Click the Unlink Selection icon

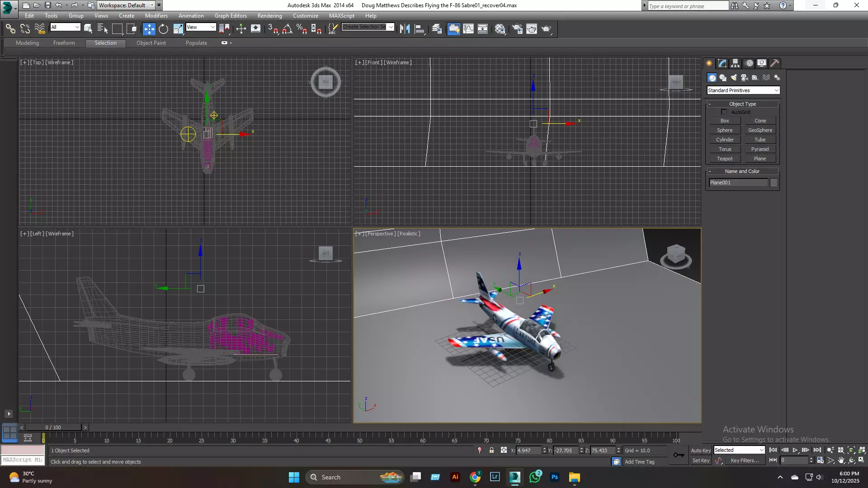point(25,29)
